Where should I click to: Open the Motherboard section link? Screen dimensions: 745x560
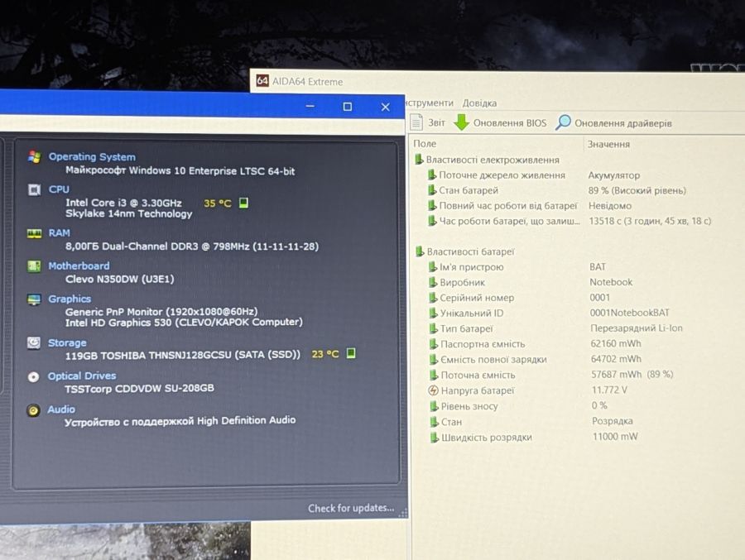(79, 266)
